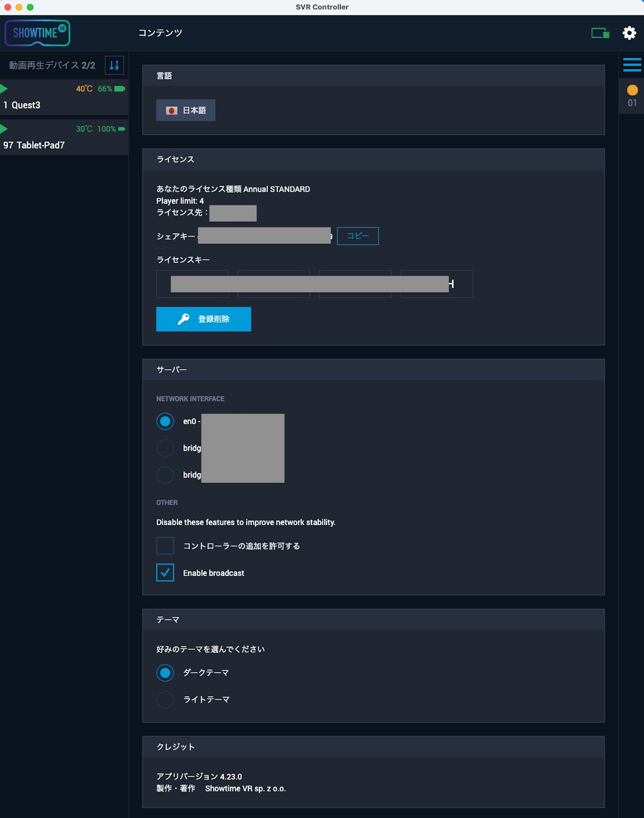The height and width of the screenshot is (818, 644).
Task: Open the 日本語 language selector
Action: 186,110
